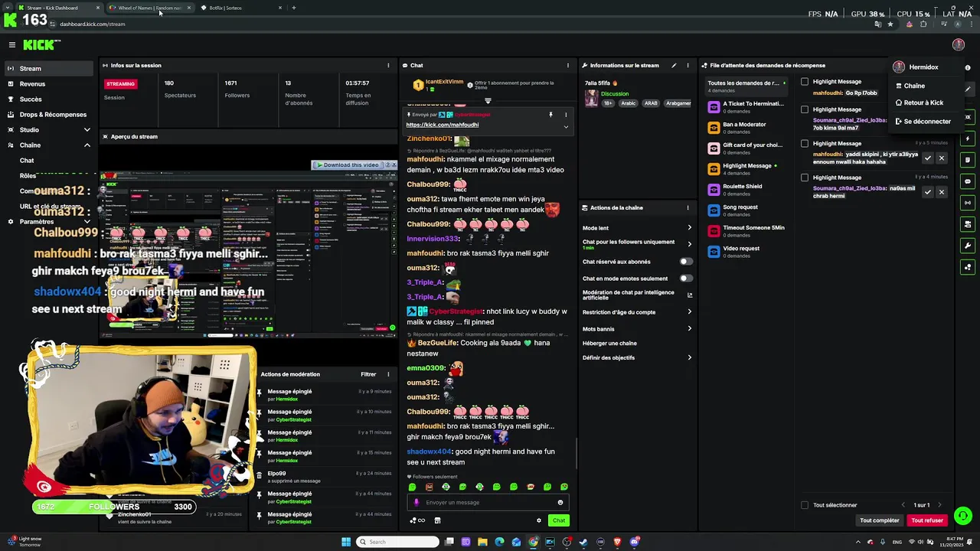The image size is (980, 551).
Task: Open Chat panel three-dot options
Action: 567,66
